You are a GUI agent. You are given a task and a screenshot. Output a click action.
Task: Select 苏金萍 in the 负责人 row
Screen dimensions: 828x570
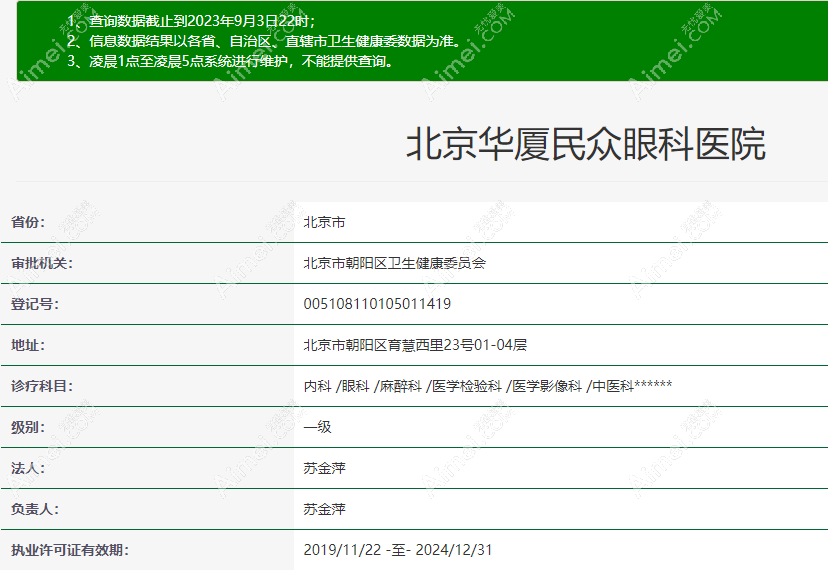324,509
